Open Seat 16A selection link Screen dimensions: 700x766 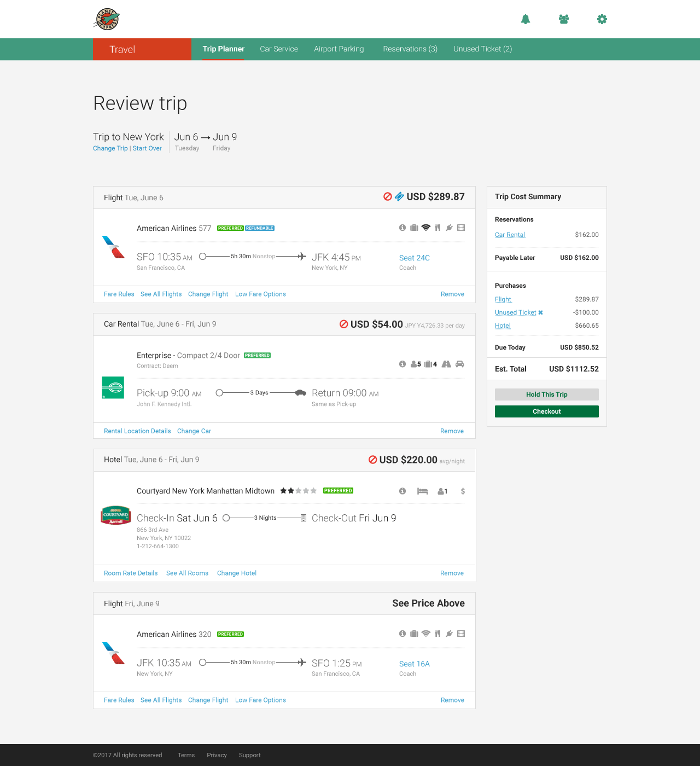pyautogui.click(x=415, y=664)
